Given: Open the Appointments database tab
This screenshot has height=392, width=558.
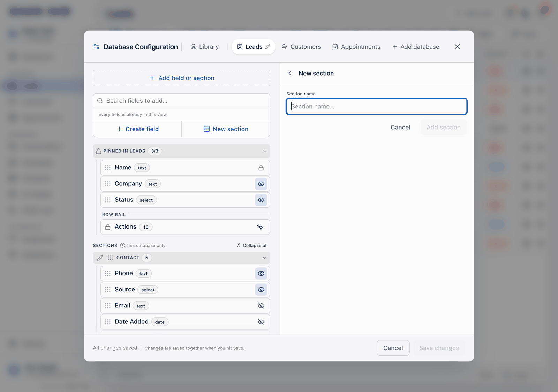Looking at the screenshot, I should tap(356, 47).
